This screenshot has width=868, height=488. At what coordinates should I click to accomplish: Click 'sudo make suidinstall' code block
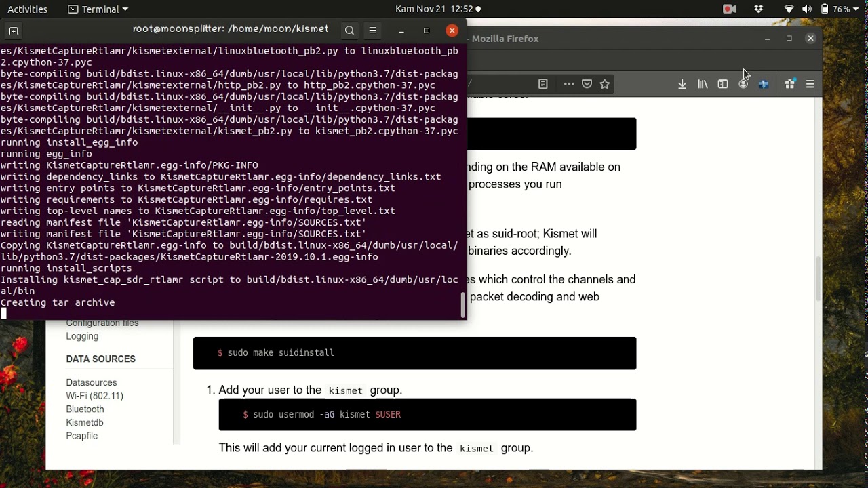tap(415, 353)
